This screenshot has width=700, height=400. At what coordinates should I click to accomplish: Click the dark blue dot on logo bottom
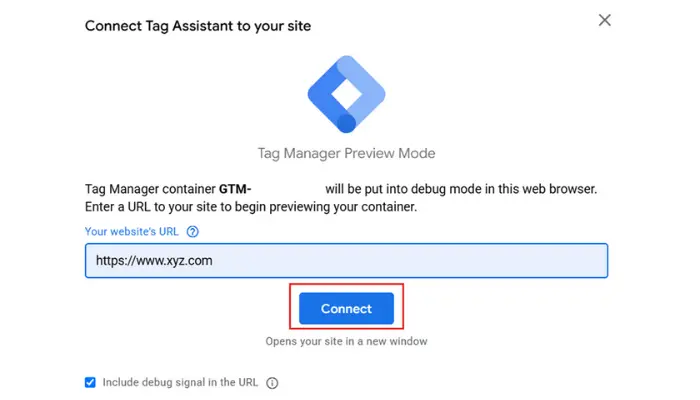coord(346,122)
